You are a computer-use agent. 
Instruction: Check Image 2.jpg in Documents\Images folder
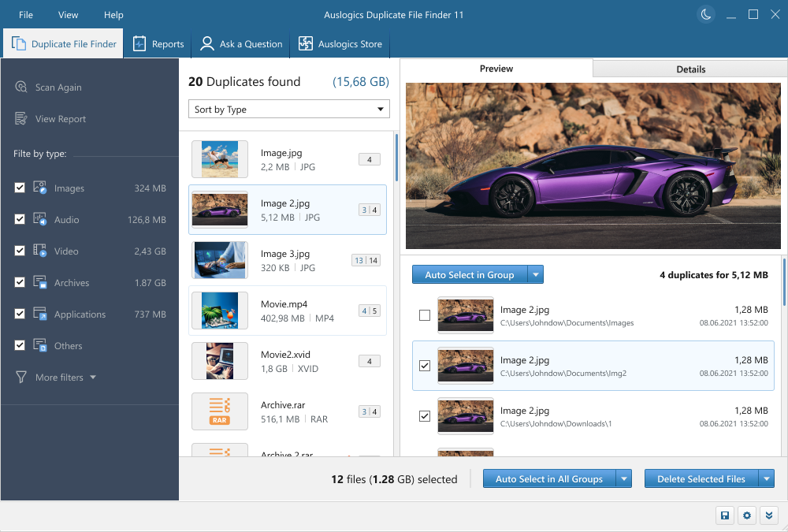(x=425, y=315)
